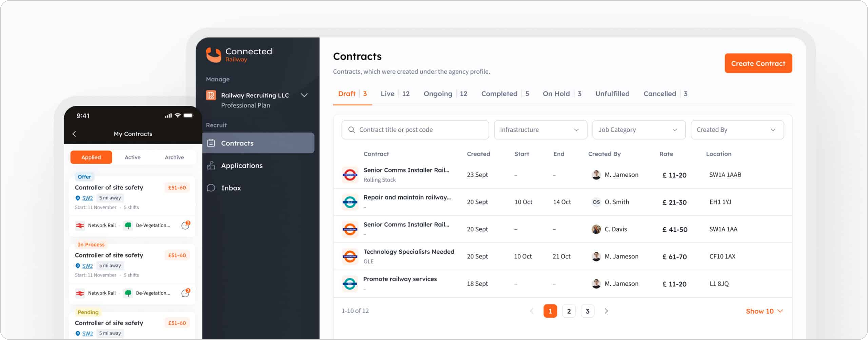This screenshot has height=340, width=868.
Task: Click logo of Repair and maintain railway row
Action: 350,202
